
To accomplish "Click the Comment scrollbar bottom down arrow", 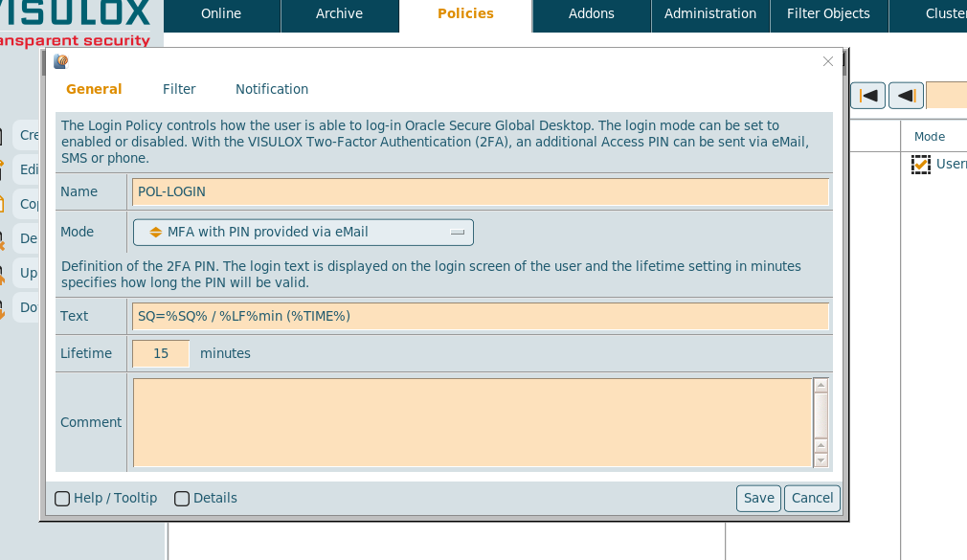I will [821, 460].
